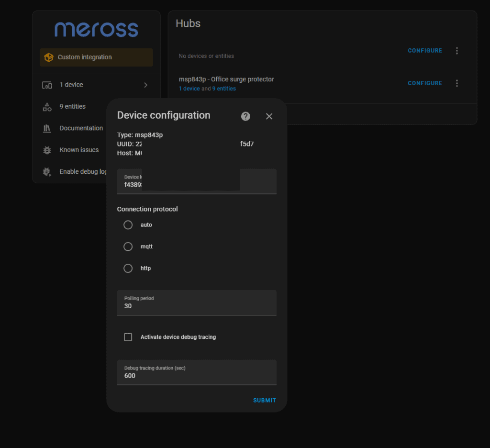This screenshot has height=448, width=490.
Task: Open three-dot menu for first hub entry
Action: [457, 51]
